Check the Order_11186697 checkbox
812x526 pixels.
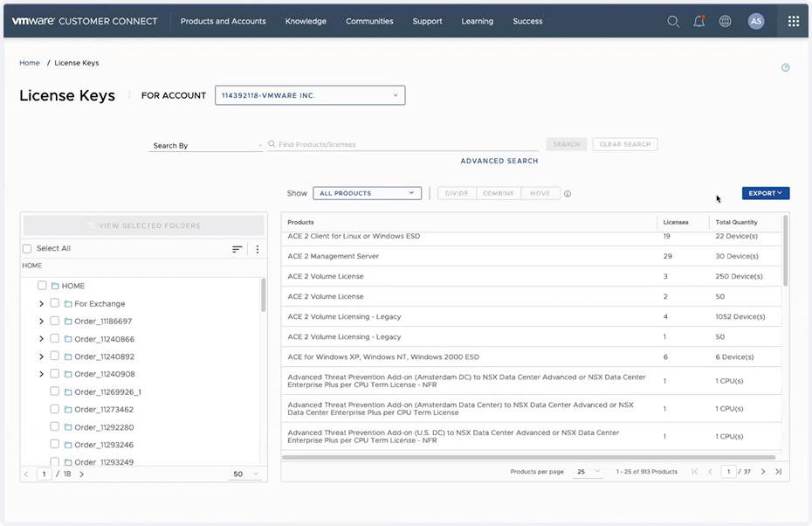tap(54, 321)
